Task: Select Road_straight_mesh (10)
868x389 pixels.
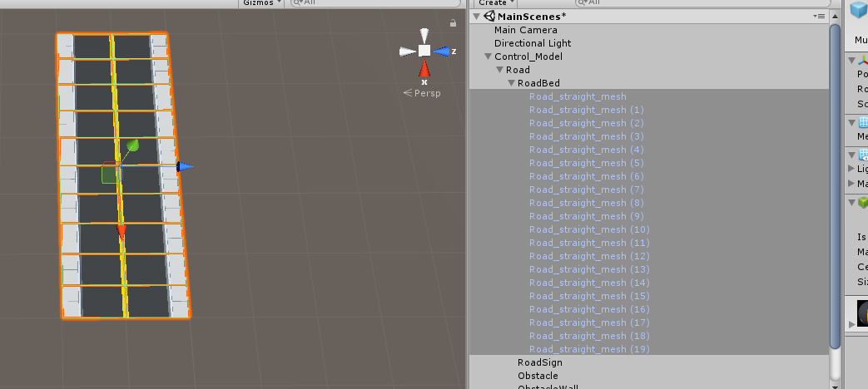Action: tap(589, 229)
